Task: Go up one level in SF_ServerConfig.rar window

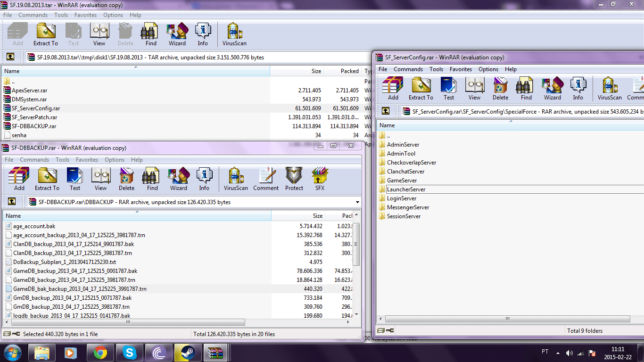Action: 386,111
